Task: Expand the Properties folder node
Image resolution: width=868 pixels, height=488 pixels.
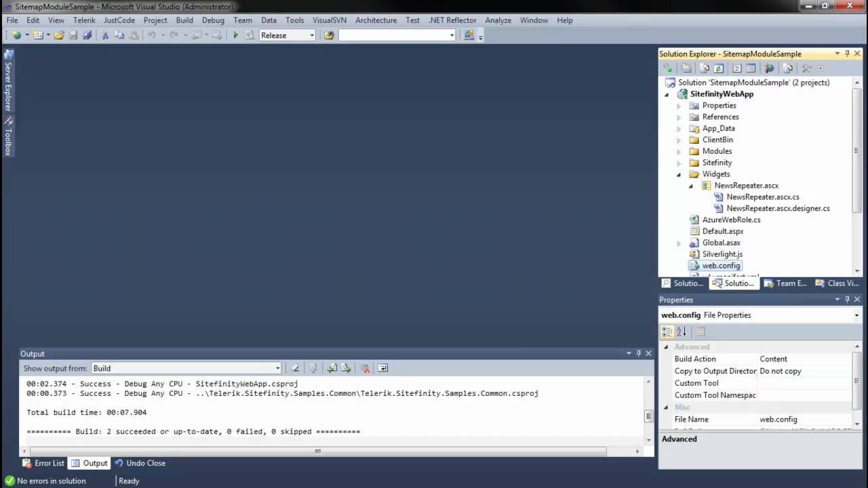Action: [x=679, y=106]
